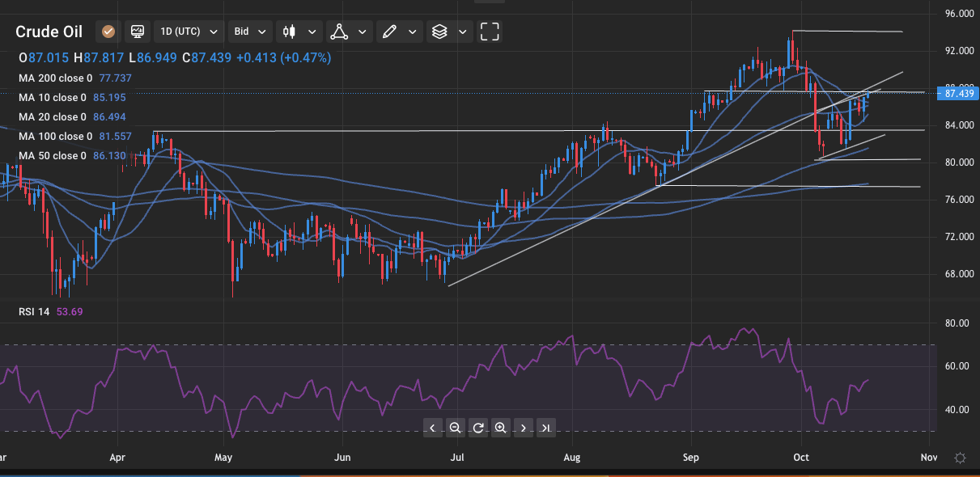The image size is (980, 477).
Task: Select the pencil drawing tool
Action: pos(389,32)
